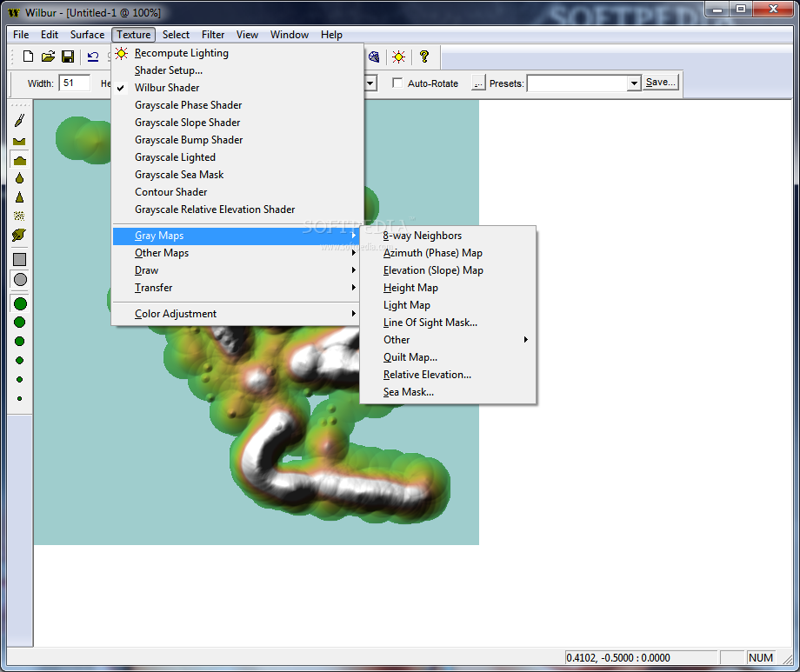Select 8-way Neighbors from Gray Maps
This screenshot has width=800, height=672.
point(448,236)
